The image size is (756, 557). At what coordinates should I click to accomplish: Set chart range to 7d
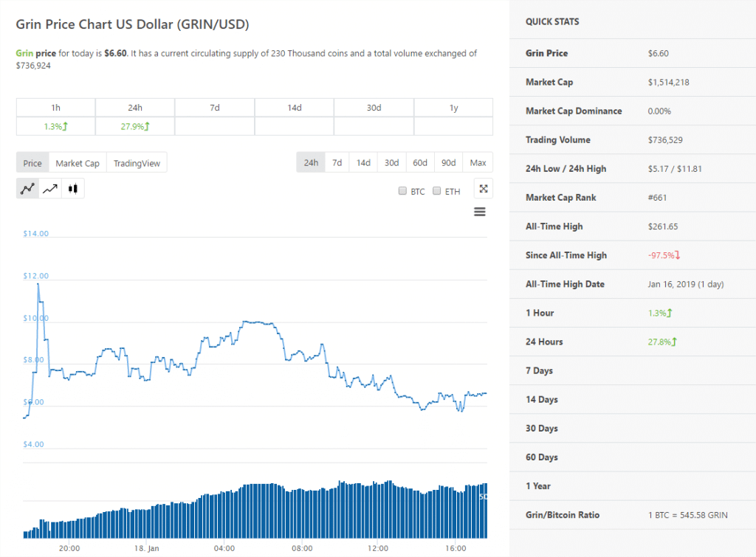[x=337, y=162]
